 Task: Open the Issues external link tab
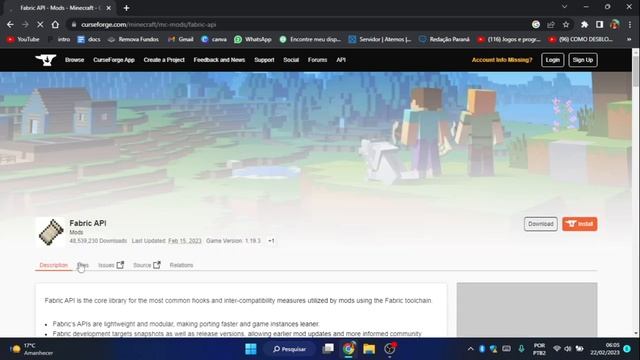pos(111,265)
